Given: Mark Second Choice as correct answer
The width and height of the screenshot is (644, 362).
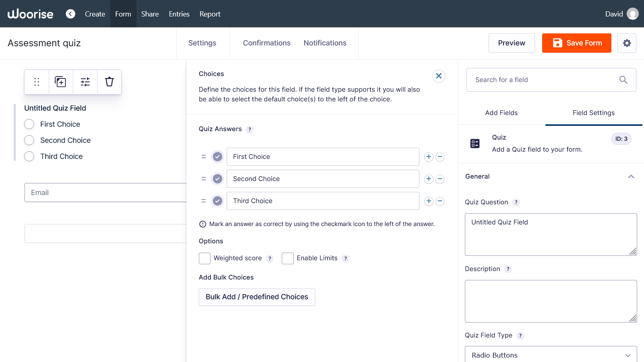Looking at the screenshot, I should (217, 179).
